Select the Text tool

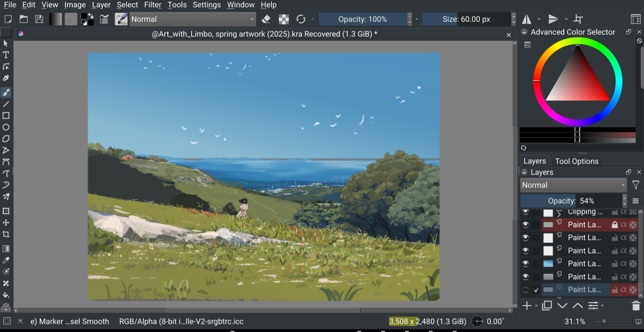coord(6,55)
